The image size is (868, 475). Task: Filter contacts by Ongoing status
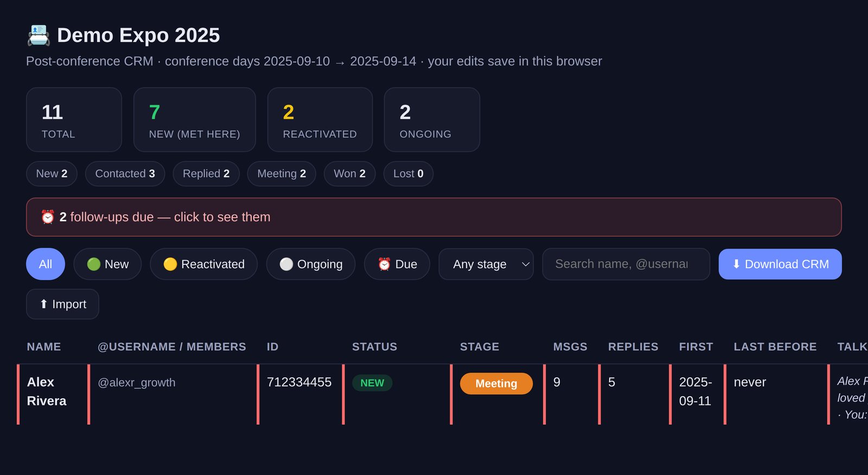tap(311, 264)
